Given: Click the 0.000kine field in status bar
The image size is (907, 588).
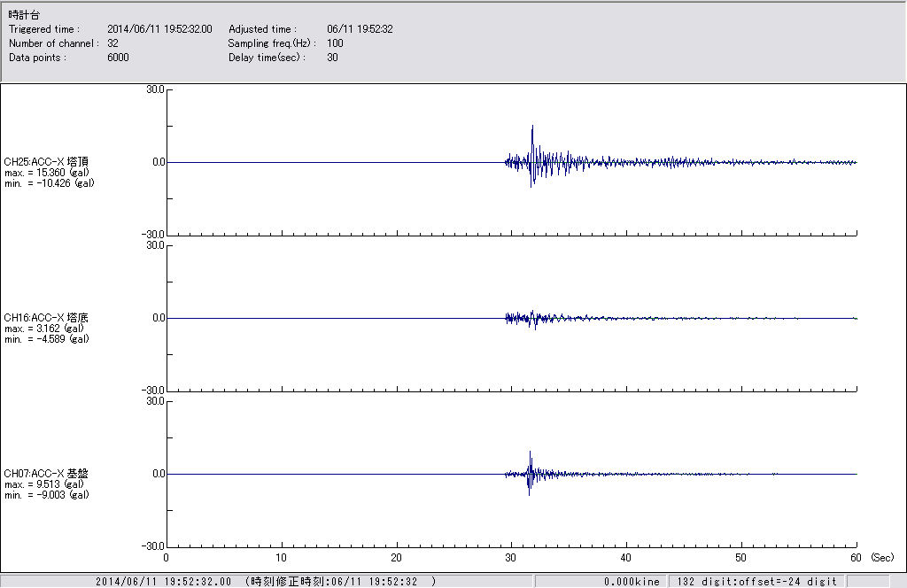Looking at the screenshot, I should click(631, 582).
